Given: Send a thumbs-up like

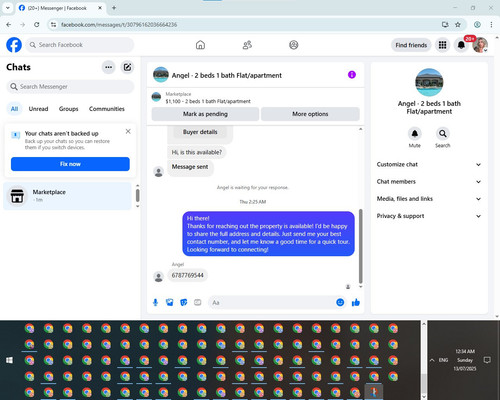Looking at the screenshot, I should pos(356,302).
